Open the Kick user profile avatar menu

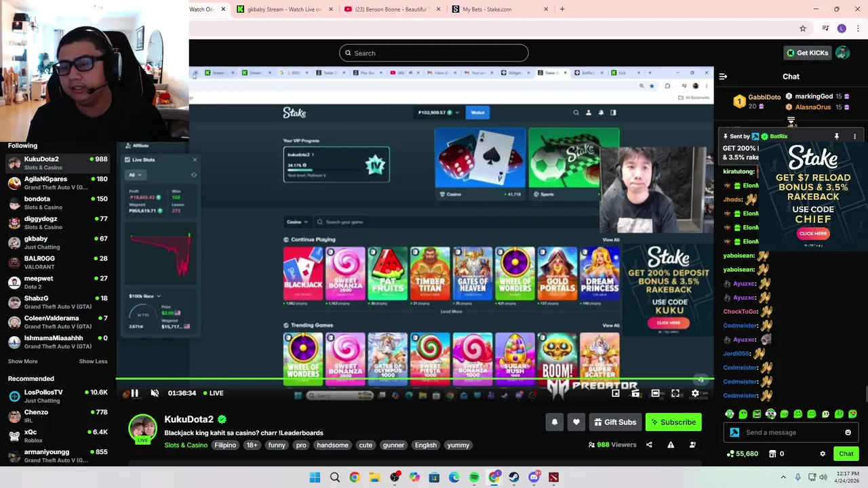[842, 53]
